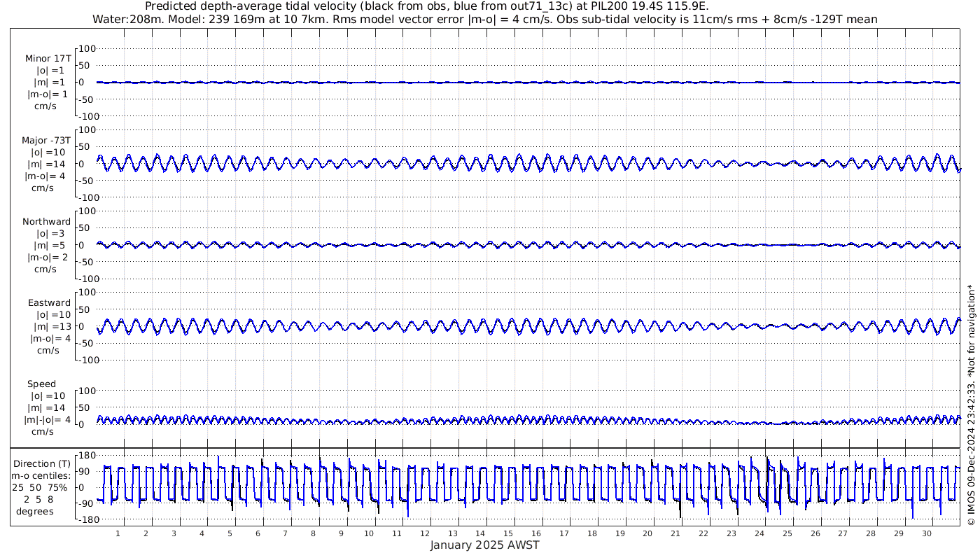
Task: Click the -90 tick on the Direction axis
Action: point(86,504)
